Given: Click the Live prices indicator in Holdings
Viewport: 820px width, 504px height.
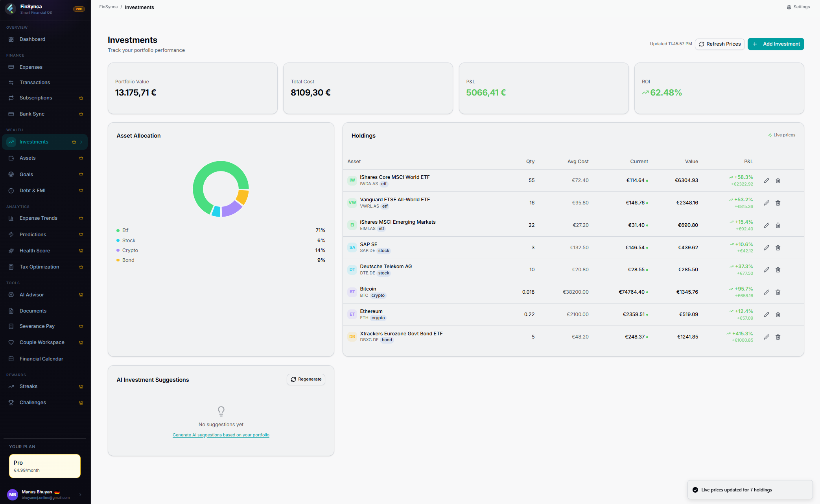Looking at the screenshot, I should 781,135.
